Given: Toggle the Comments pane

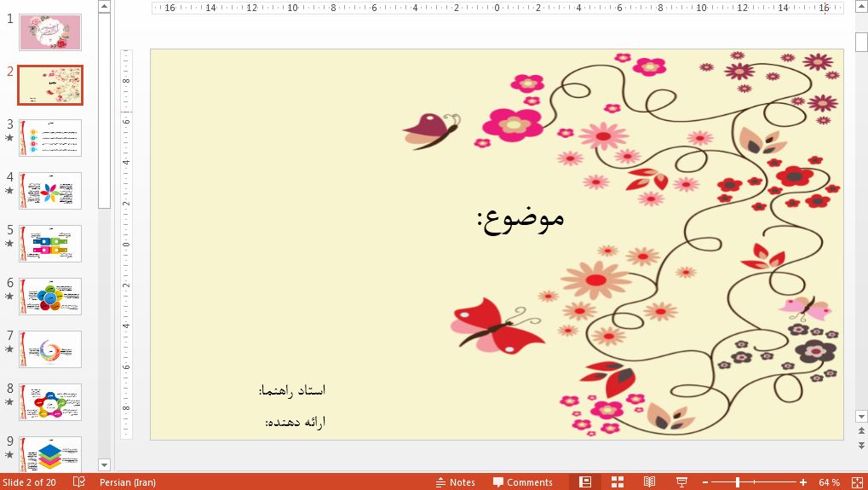Looking at the screenshot, I should click(x=522, y=482).
